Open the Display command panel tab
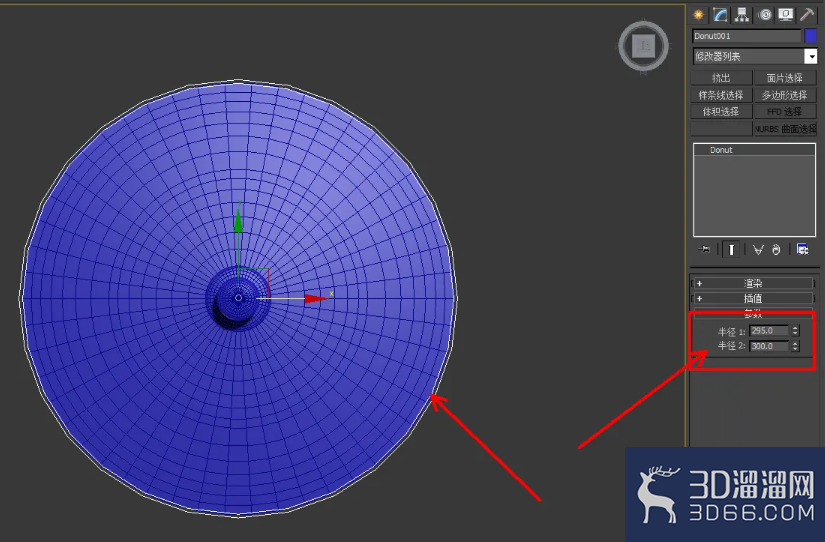 tap(786, 15)
